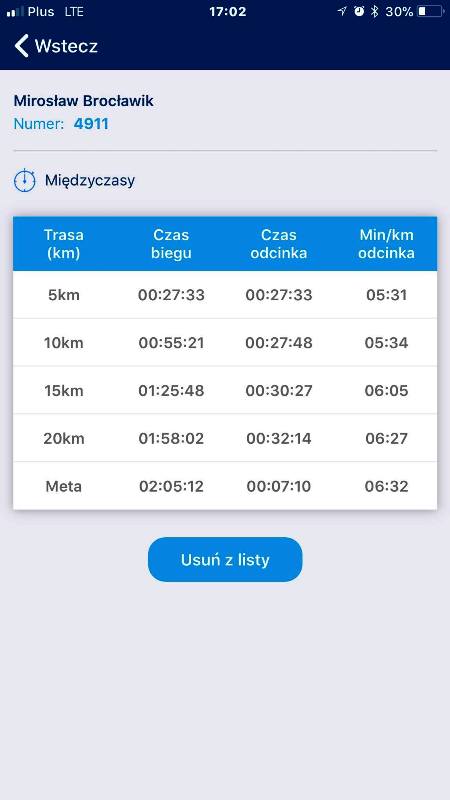
Task: Tap the stopwatch icon beside Międzyczasy
Action: pos(24,181)
